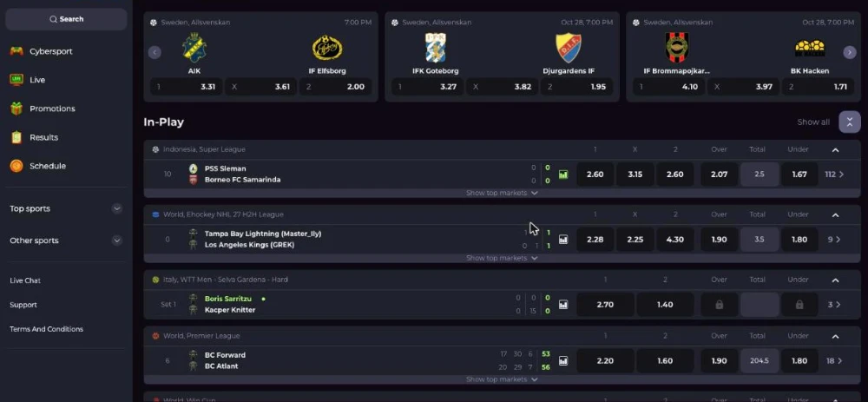The image size is (868, 402).
Task: Click the IF Brommapojkarna team crest
Action: coord(677,48)
